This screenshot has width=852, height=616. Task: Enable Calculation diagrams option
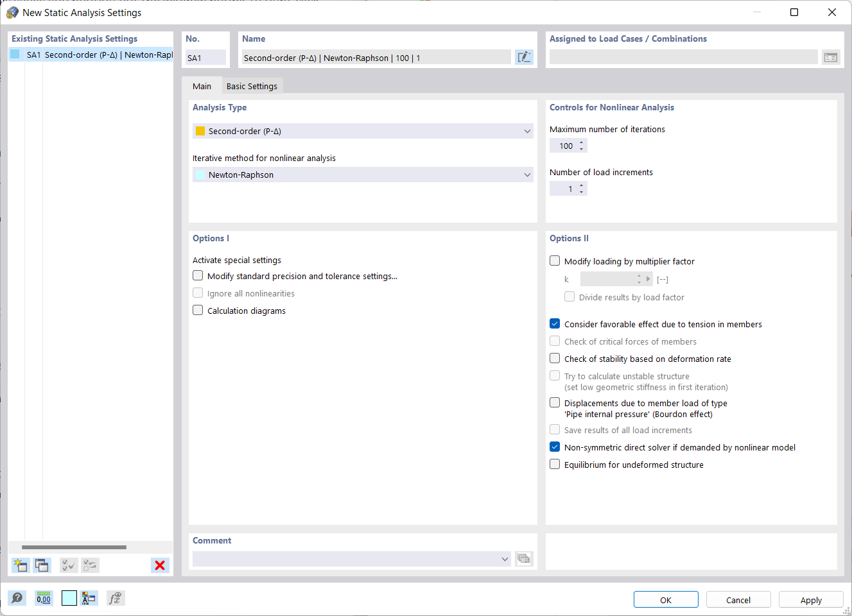pyautogui.click(x=198, y=310)
